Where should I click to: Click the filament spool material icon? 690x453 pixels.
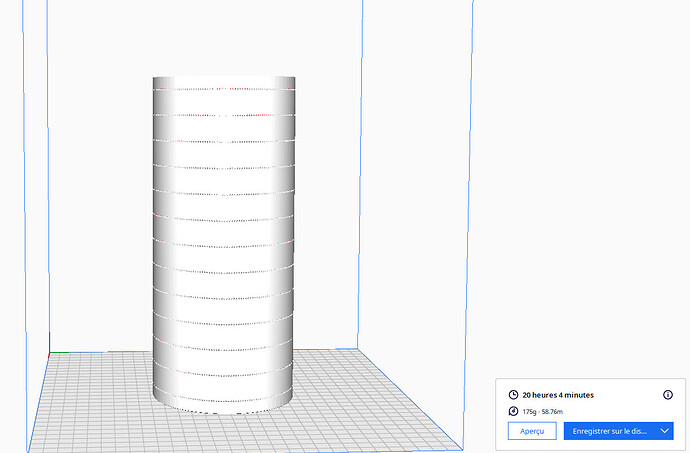[514, 411]
